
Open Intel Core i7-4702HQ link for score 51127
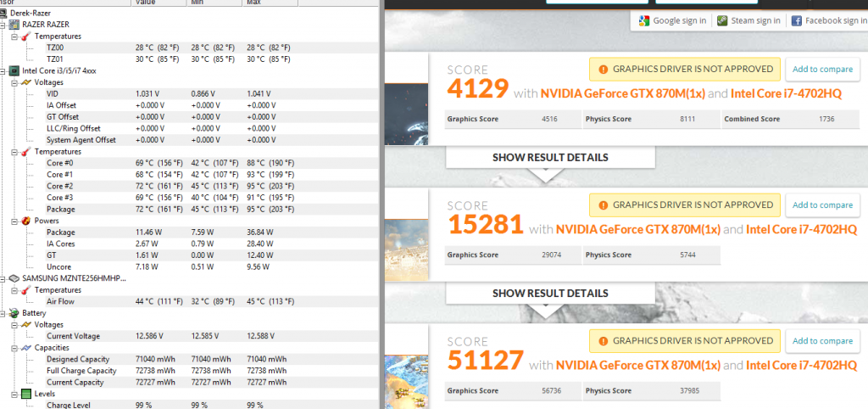(x=802, y=365)
